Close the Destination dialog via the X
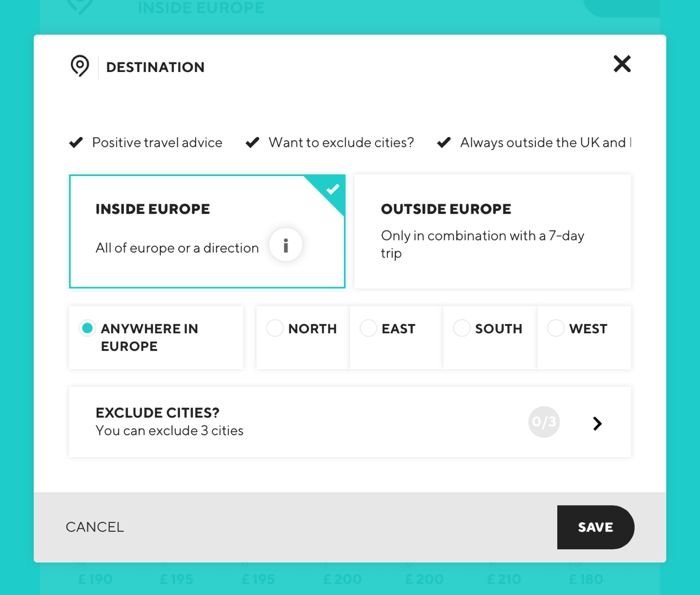 (622, 64)
